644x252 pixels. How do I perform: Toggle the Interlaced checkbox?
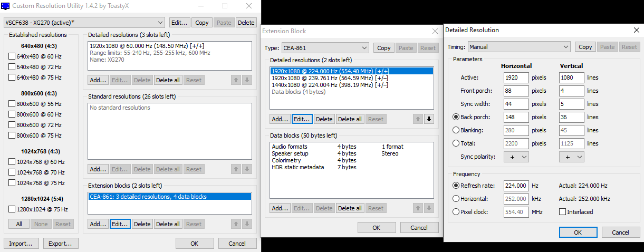[563, 212]
